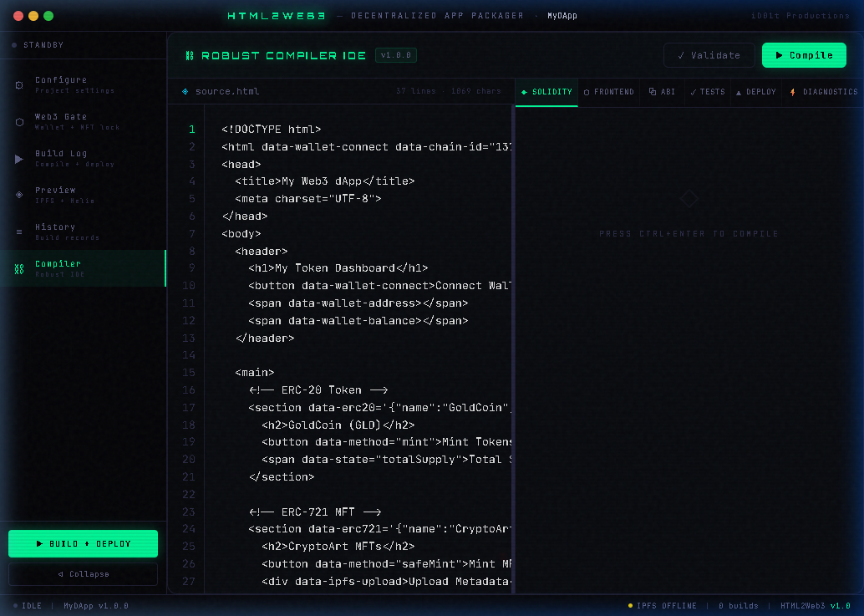Click line number 14 in gutter
This screenshot has width=864, height=616.
click(189, 355)
